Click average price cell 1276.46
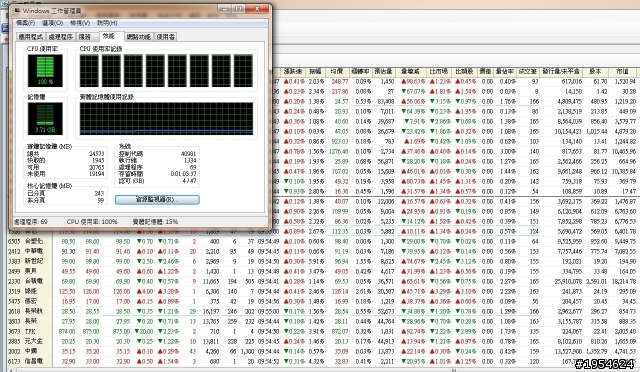This screenshot has height=372, width=640. click(x=338, y=151)
